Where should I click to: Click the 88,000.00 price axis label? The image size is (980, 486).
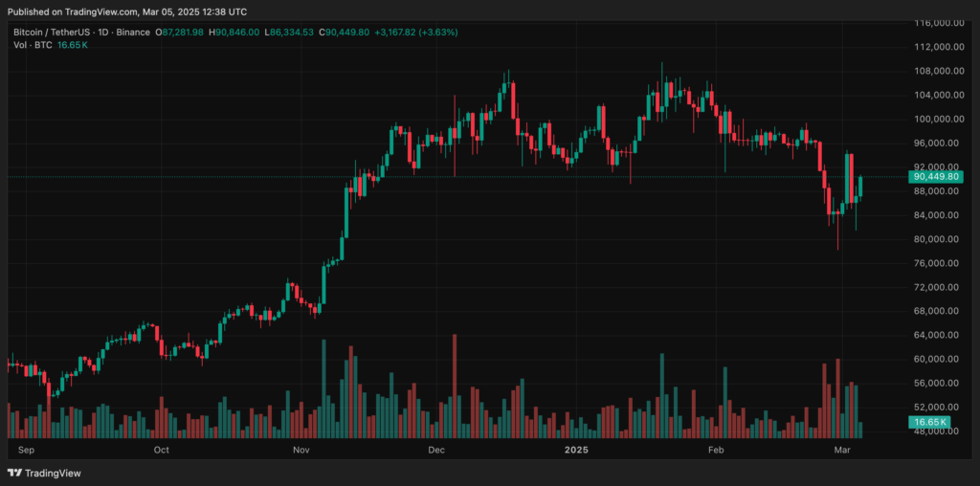coord(936,191)
